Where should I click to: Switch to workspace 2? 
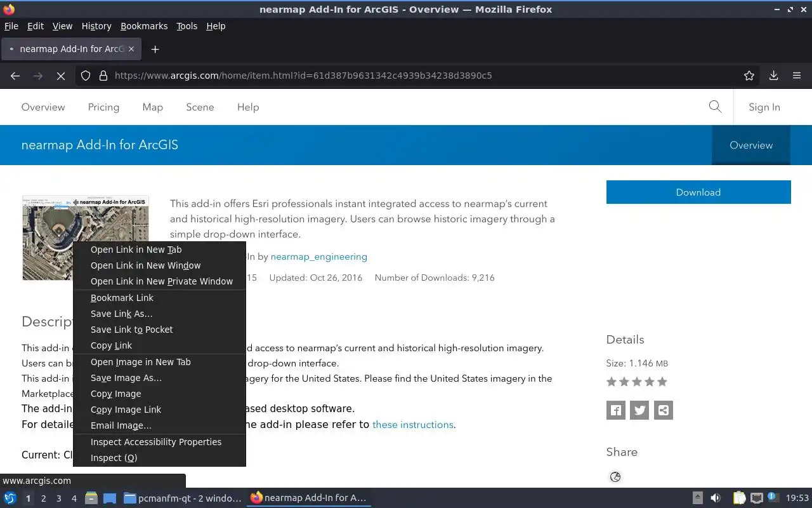pos(43,498)
